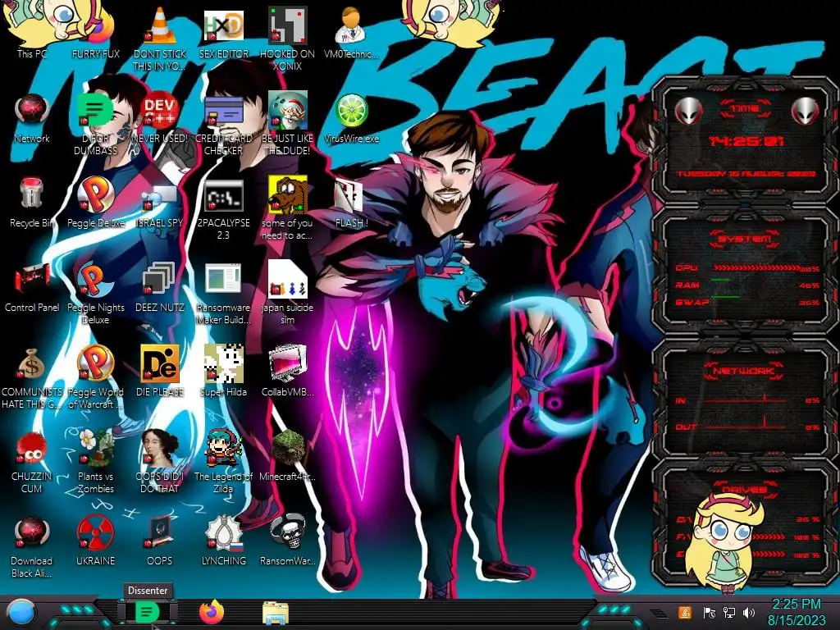This screenshot has height=630, width=840.
Task: Open File Explorer from the taskbar
Action: (x=276, y=613)
